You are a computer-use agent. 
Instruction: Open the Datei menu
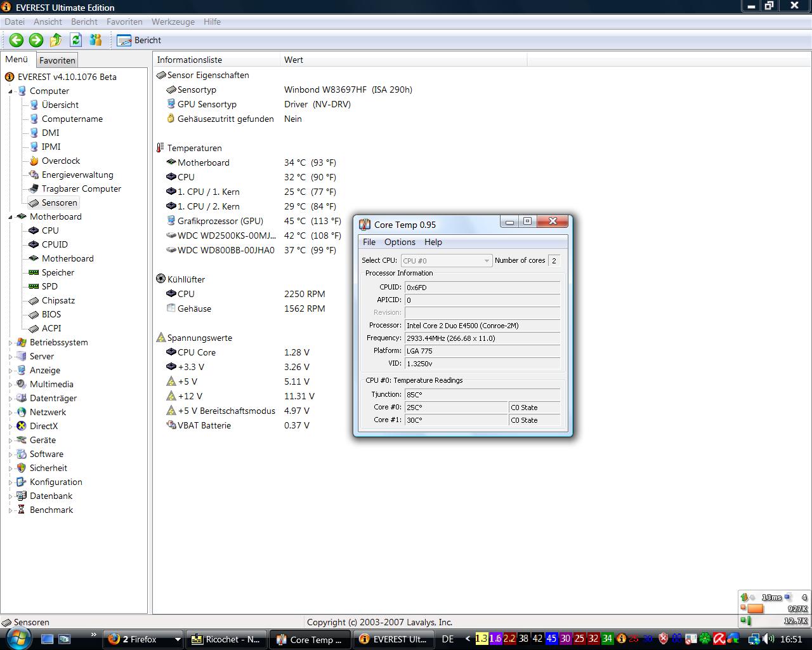[15, 22]
